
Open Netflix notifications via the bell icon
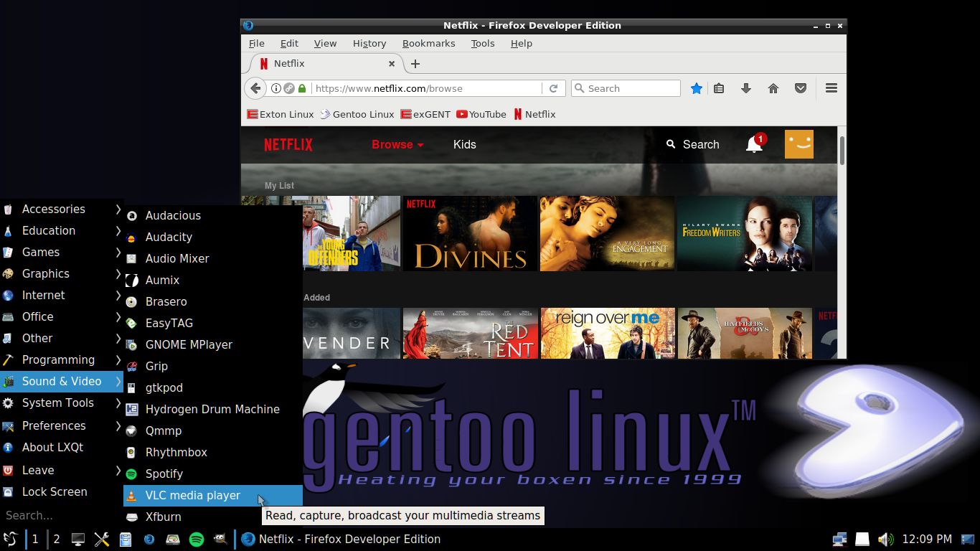[753, 145]
